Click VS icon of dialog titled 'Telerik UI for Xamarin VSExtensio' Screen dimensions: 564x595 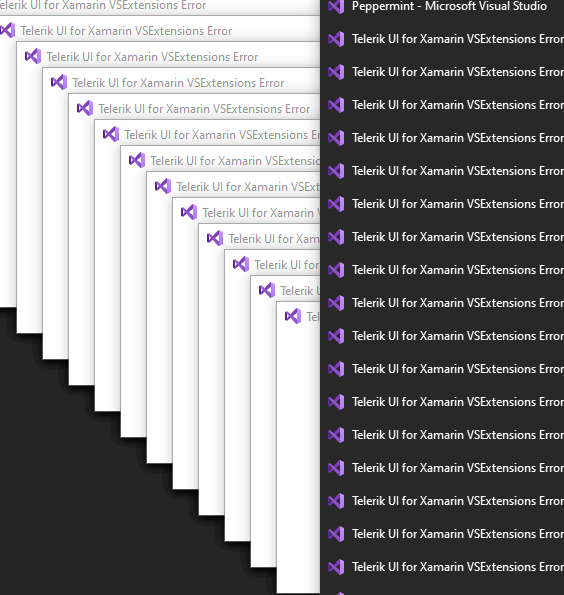tap(137, 160)
